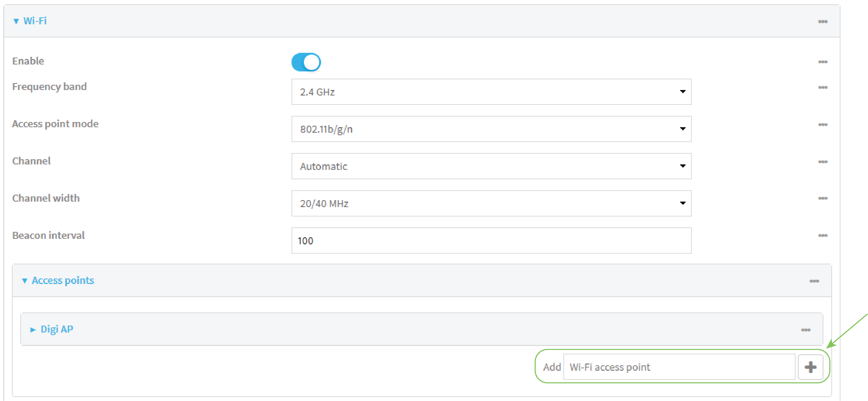Click the Digi AP ellipsis icon
Viewport: 868px width, 401px height.
[805, 330]
